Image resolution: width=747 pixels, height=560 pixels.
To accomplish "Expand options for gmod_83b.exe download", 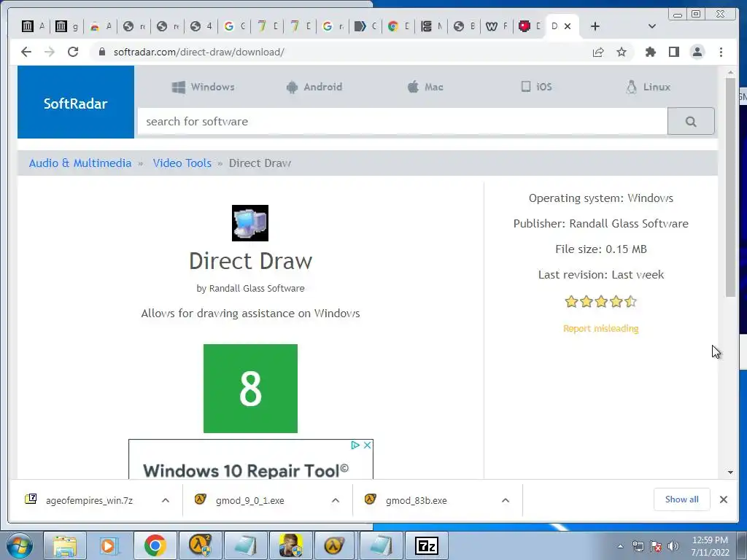I will (x=506, y=500).
